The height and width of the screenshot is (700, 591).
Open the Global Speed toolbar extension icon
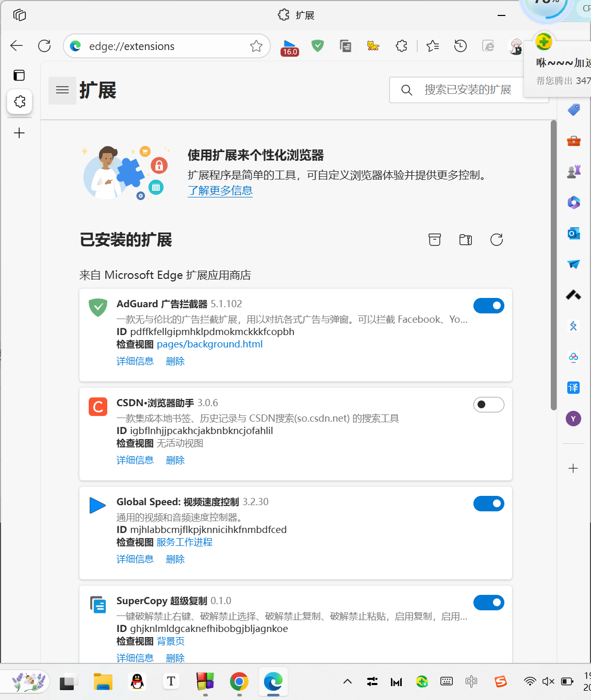289,47
